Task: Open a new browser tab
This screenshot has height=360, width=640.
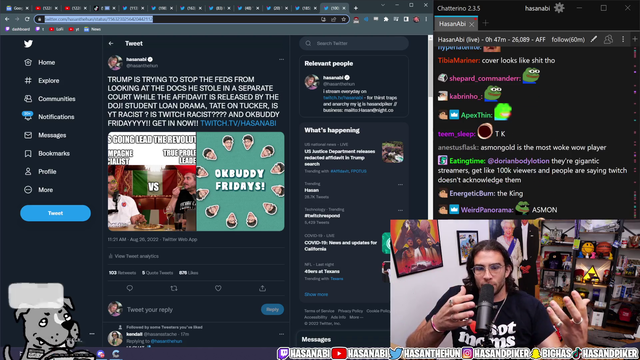Action: pyautogui.click(x=356, y=8)
